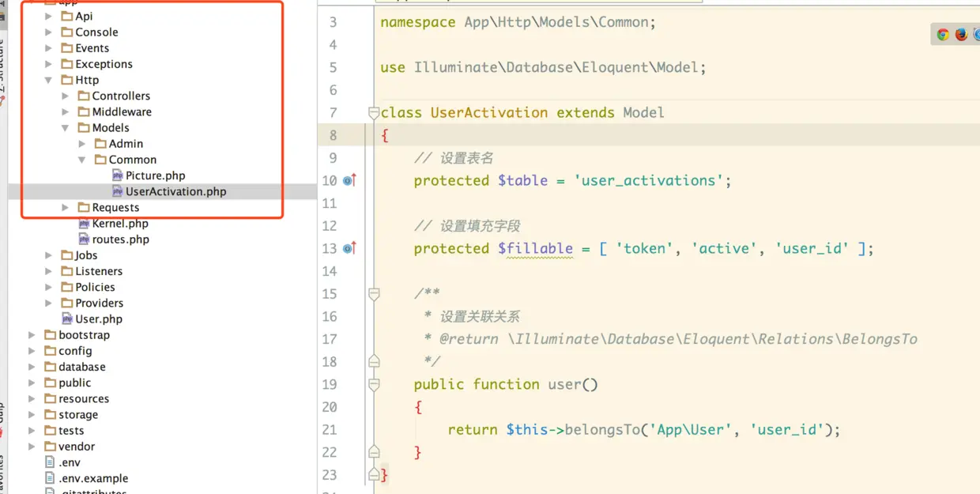
Task: Click line number 8 in the gutter
Action: pos(333,135)
